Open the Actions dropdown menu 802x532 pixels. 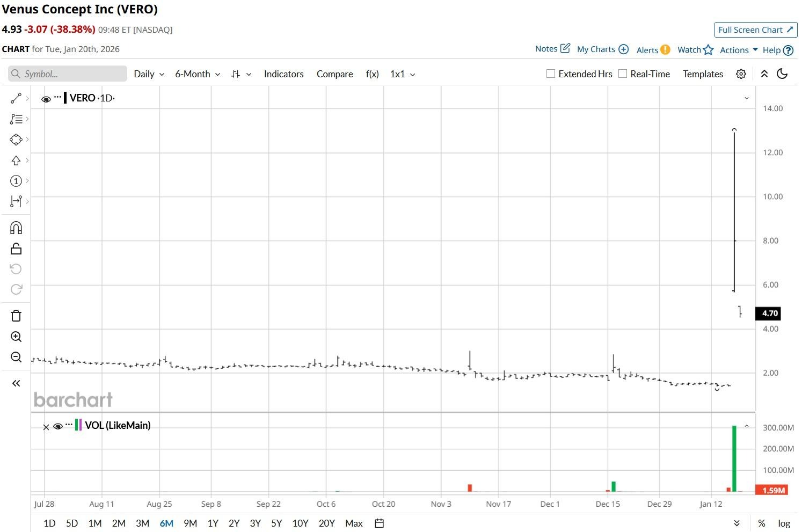pyautogui.click(x=739, y=50)
